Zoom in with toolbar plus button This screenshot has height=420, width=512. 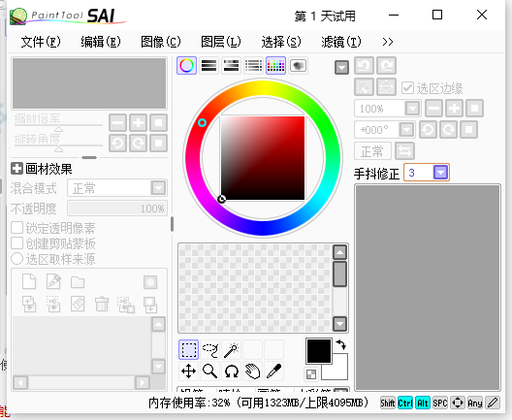pyautogui.click(x=454, y=109)
